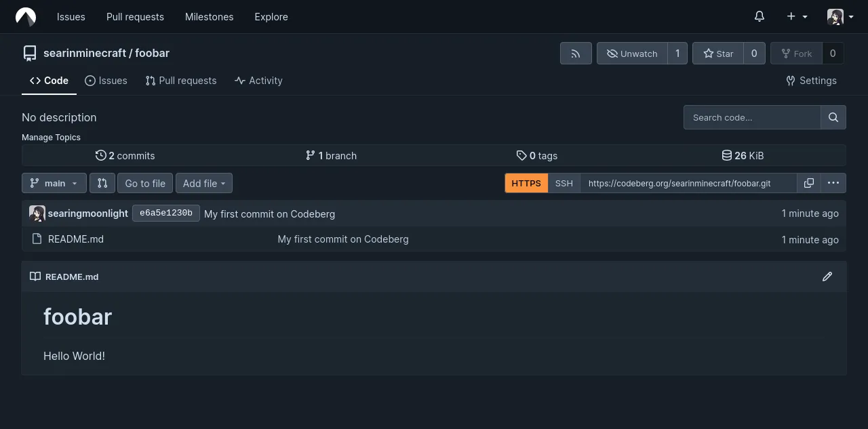Open the compare branches icon next to main
The width and height of the screenshot is (868, 429).
tap(102, 183)
